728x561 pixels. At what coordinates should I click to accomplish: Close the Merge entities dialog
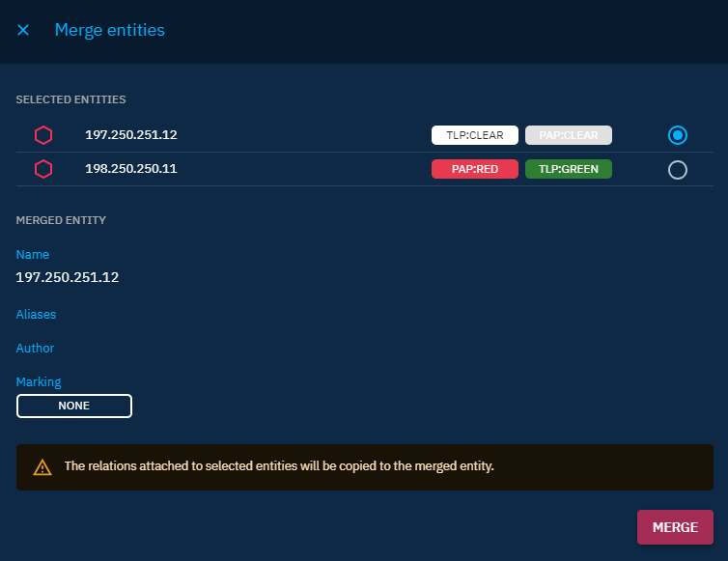coord(23,30)
